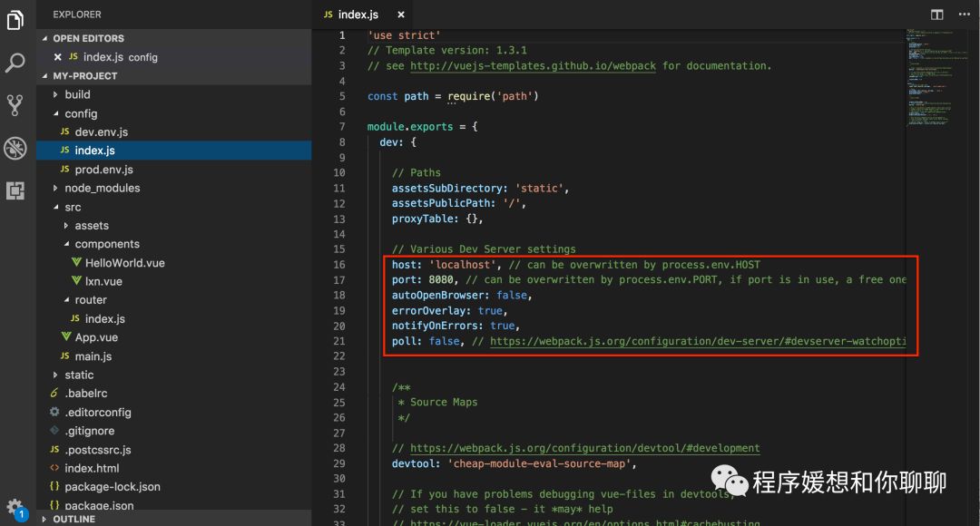Close the index.js editor tab
This screenshot has height=526, width=980.
coord(401,15)
